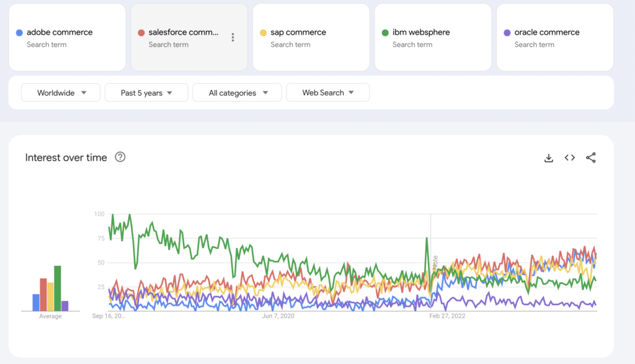Viewport: 635px width, 364px height.
Task: Click the green ibm websphere average bar
Action: pos(58,288)
